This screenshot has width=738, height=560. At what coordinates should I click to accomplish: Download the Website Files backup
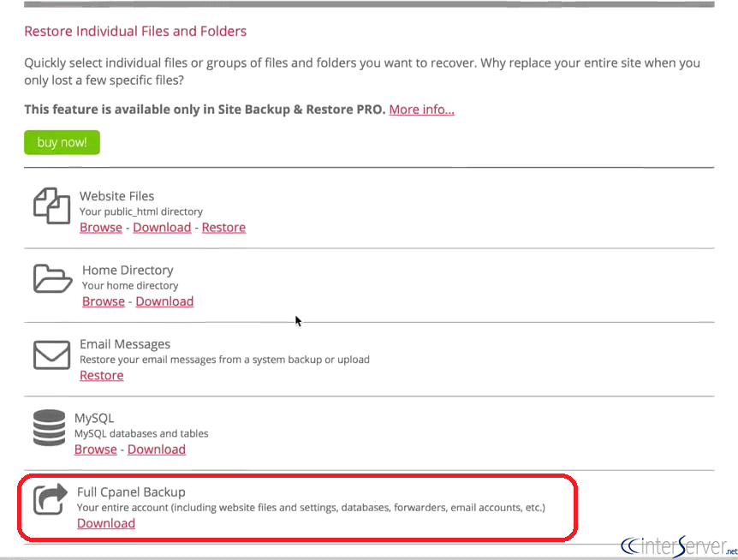click(162, 228)
